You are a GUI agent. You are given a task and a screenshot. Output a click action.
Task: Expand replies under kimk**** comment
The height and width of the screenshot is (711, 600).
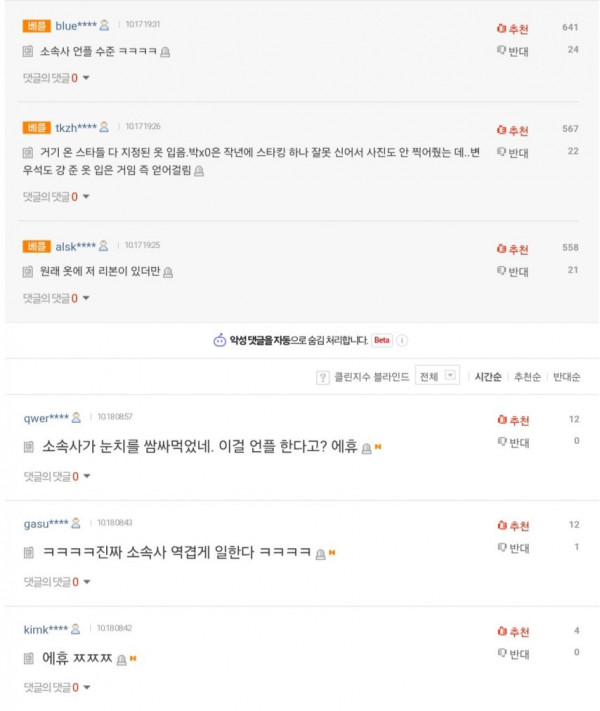(56, 687)
